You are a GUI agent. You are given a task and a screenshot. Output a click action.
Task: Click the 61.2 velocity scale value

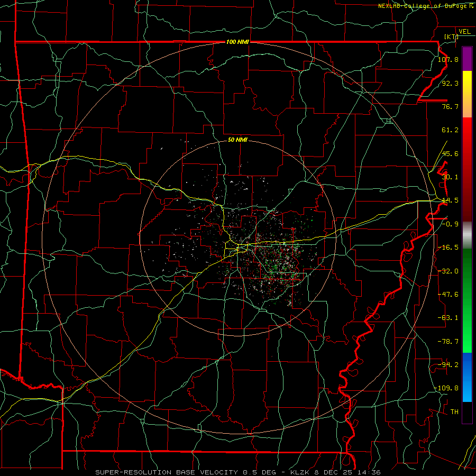pos(450,130)
